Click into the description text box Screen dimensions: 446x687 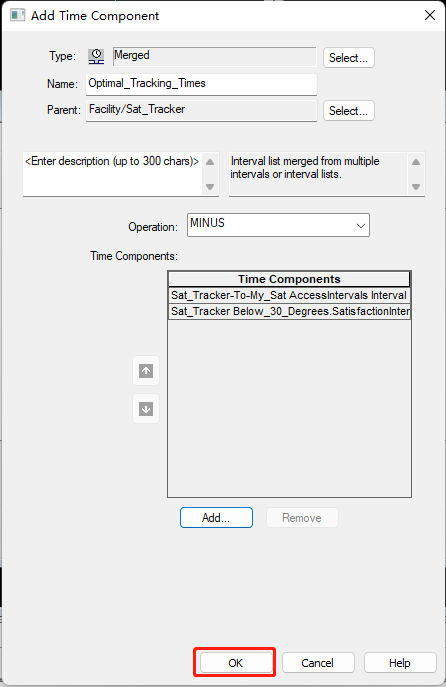tap(113, 174)
